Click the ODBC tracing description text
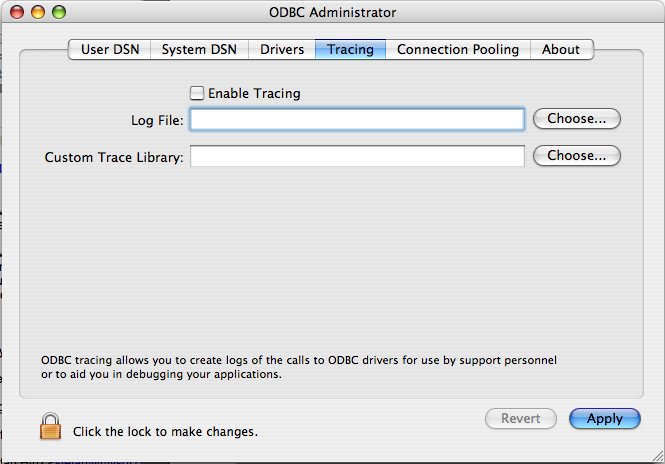The height and width of the screenshot is (464, 665). click(299, 367)
